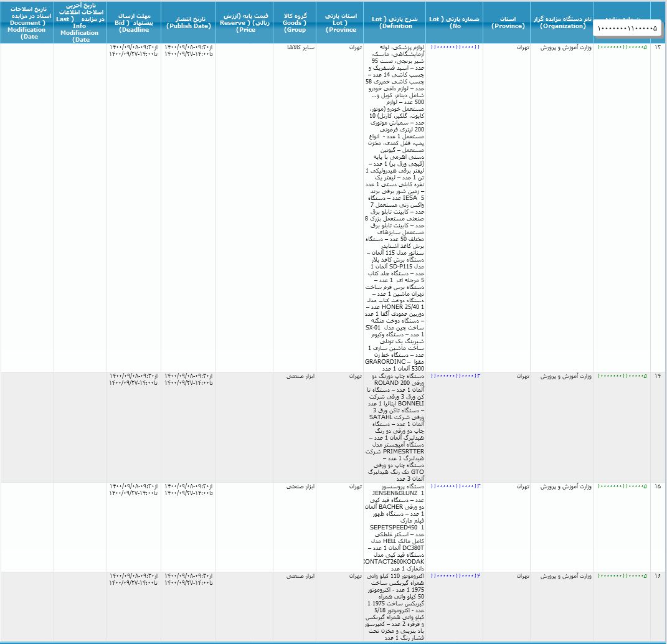
Task: Click the Publish Date column header
Action: coord(188,22)
